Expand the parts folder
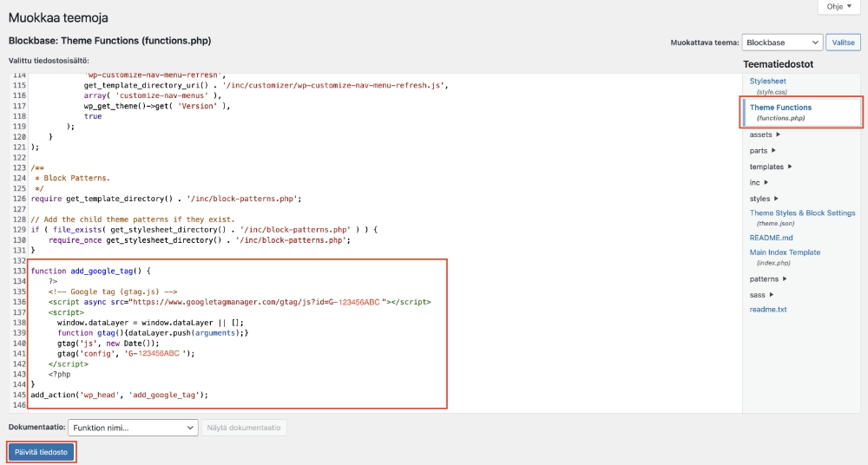 [x=762, y=151]
